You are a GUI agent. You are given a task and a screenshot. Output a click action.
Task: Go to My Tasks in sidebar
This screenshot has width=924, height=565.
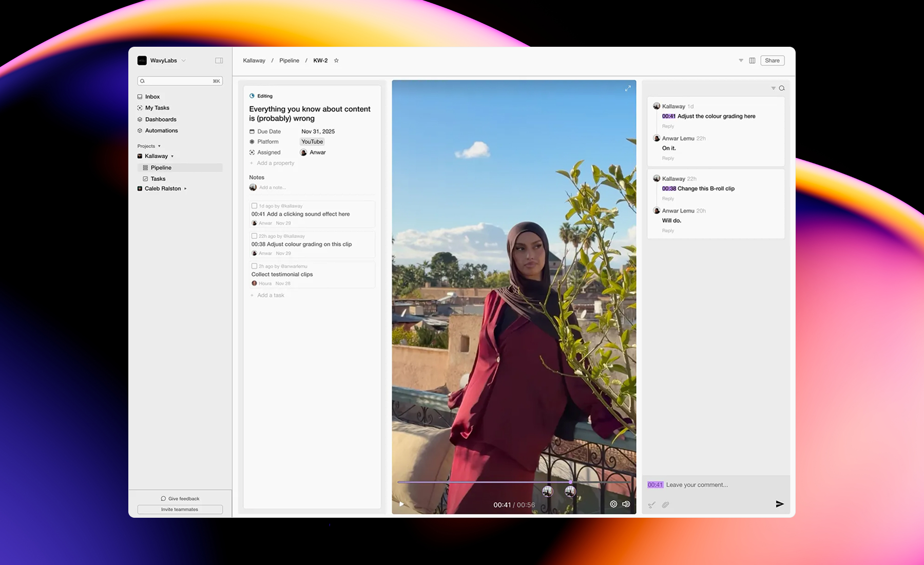pos(157,108)
